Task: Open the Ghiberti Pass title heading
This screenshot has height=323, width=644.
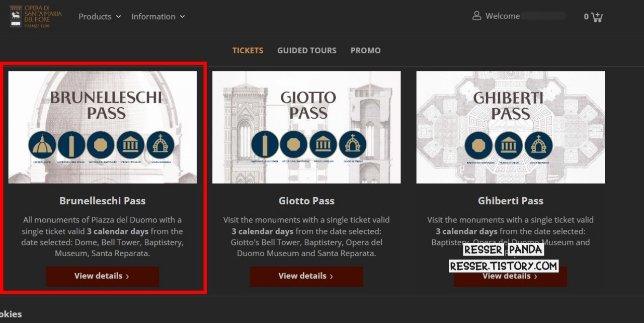Action: tap(511, 201)
